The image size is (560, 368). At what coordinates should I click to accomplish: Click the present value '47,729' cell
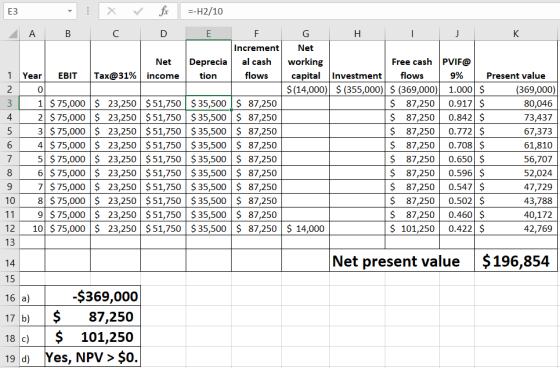516,187
